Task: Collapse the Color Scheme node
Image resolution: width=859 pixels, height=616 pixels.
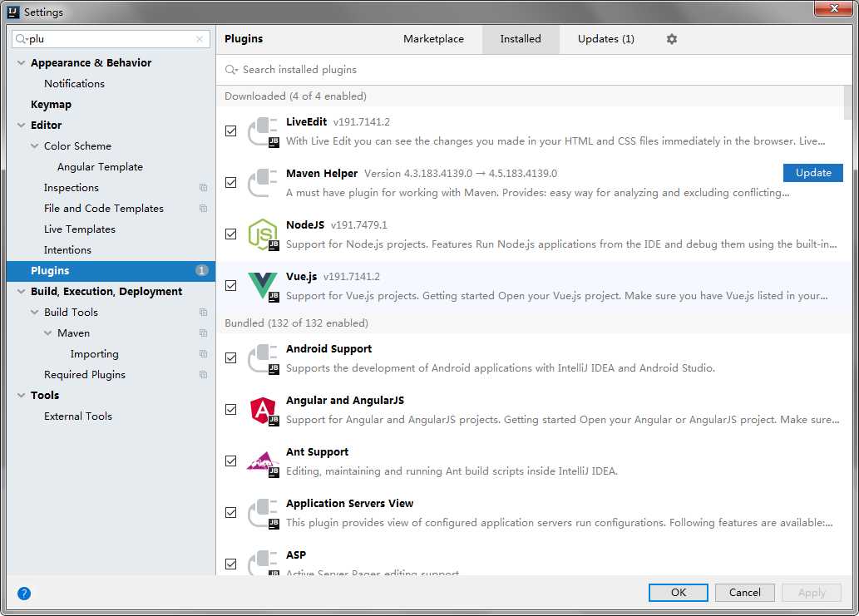Action: click(x=35, y=146)
